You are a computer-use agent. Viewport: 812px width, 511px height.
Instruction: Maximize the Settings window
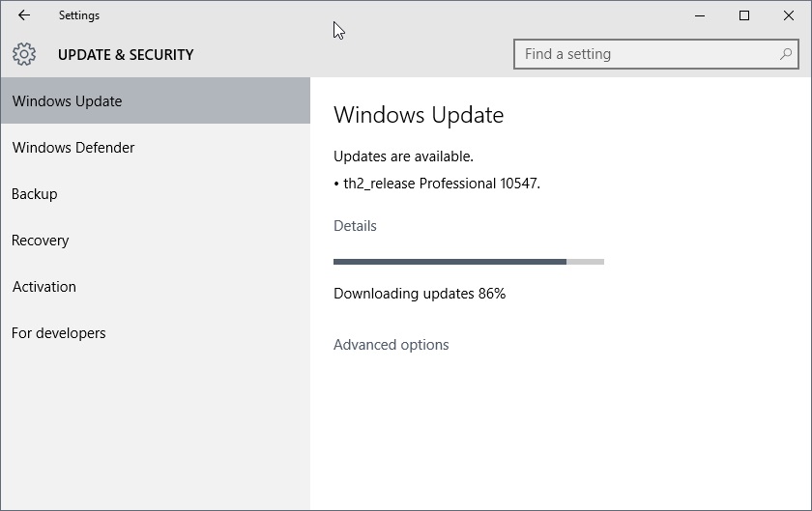744,15
